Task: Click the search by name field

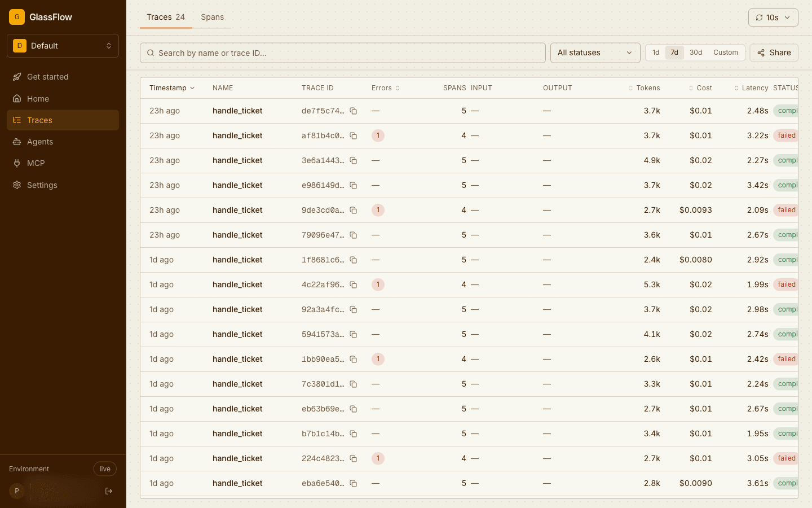Action: [x=343, y=53]
